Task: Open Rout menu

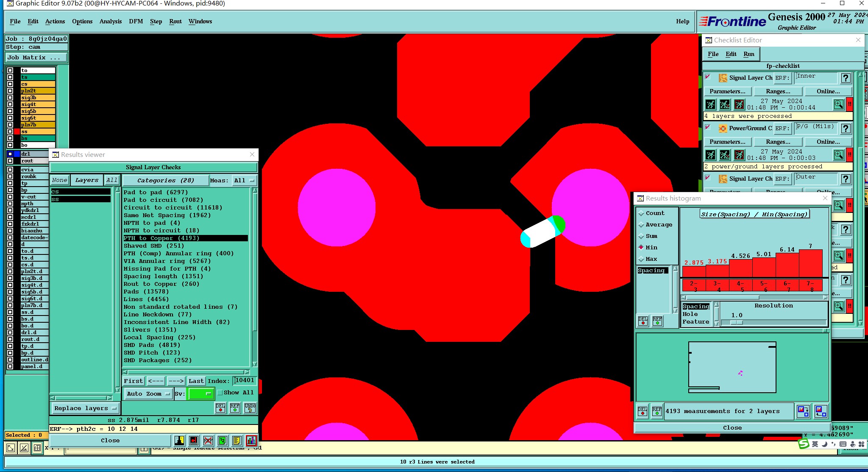Action: (x=175, y=22)
